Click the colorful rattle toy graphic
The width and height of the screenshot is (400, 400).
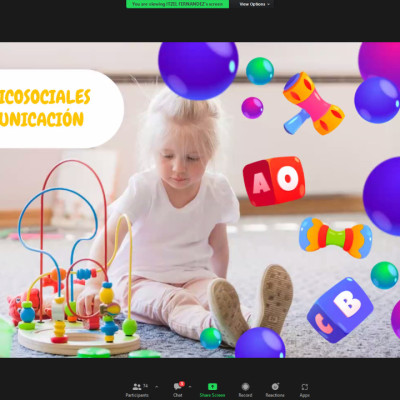pos(335,238)
